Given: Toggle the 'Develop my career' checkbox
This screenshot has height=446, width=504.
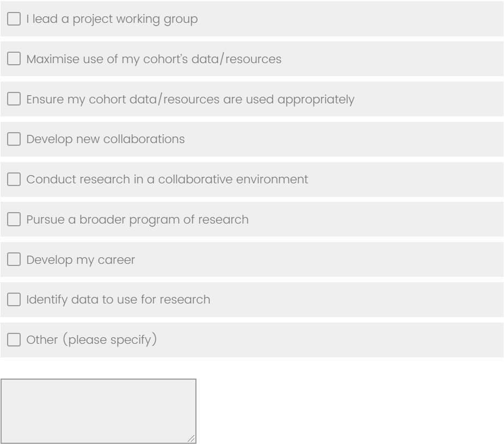Looking at the screenshot, I should click(14, 260).
